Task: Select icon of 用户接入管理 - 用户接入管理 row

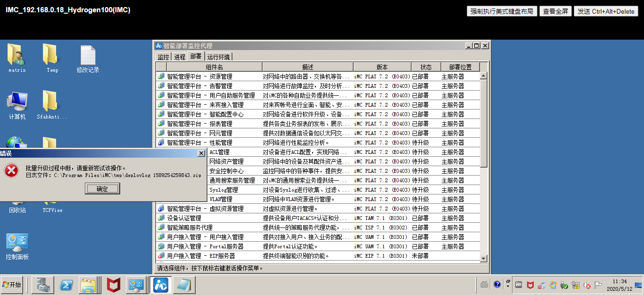Action: coord(161,237)
